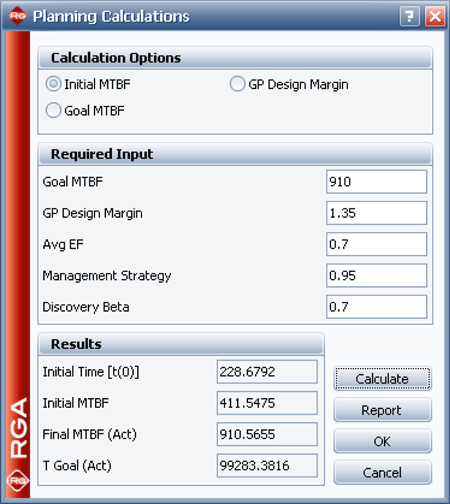Click the Calculate button
This screenshot has width=450, height=504.
click(x=382, y=379)
